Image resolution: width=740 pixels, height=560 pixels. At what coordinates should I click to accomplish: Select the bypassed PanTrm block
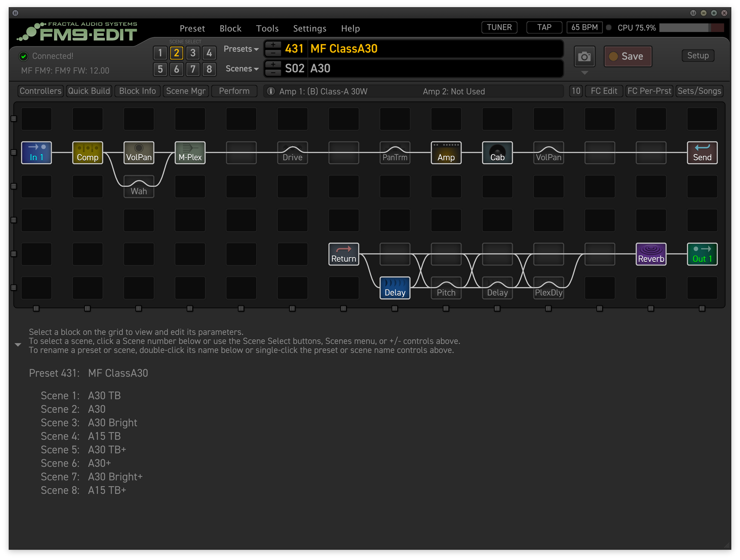pyautogui.click(x=395, y=153)
